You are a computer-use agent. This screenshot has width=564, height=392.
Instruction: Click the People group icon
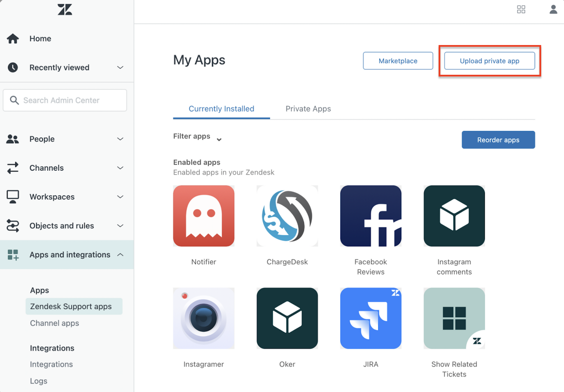pos(12,139)
